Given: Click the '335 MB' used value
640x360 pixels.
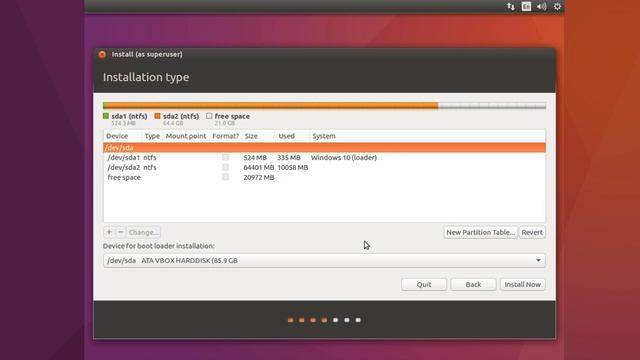Looking at the screenshot, I should coord(289,158).
